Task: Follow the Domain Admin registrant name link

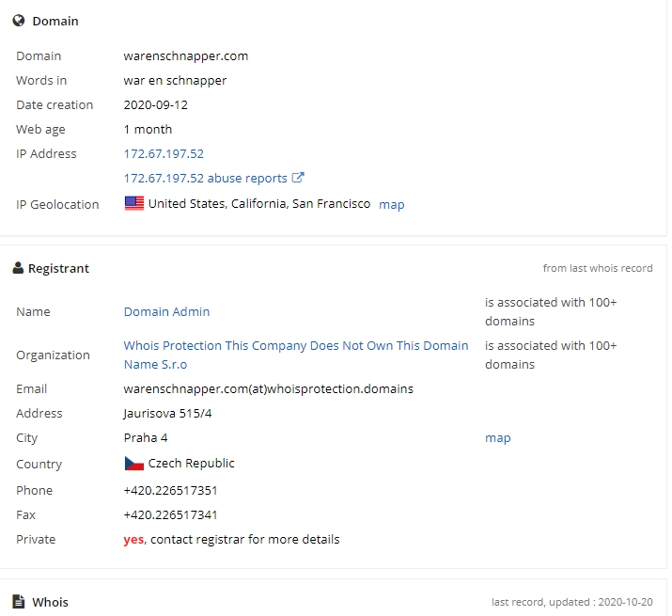Action: tap(166, 311)
